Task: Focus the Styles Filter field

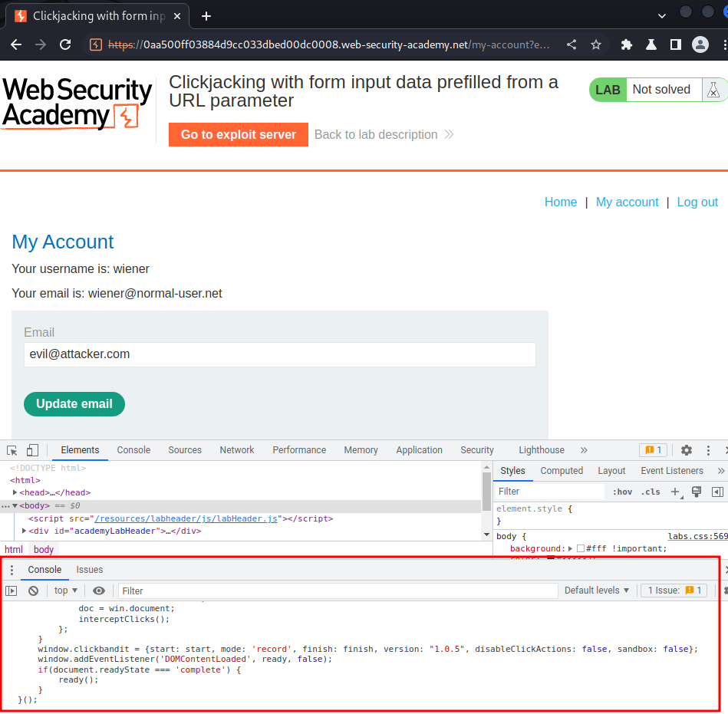Action: pos(548,492)
